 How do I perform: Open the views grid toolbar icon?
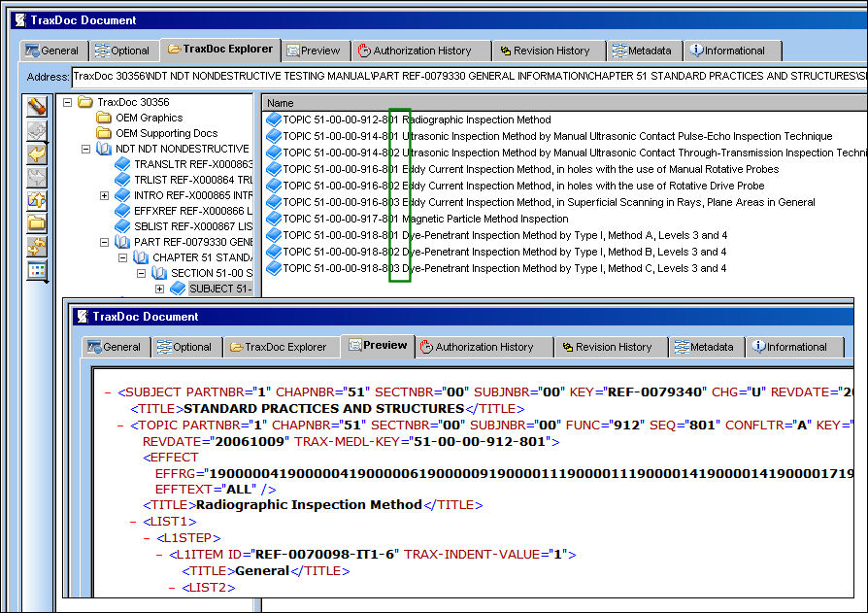(x=37, y=271)
